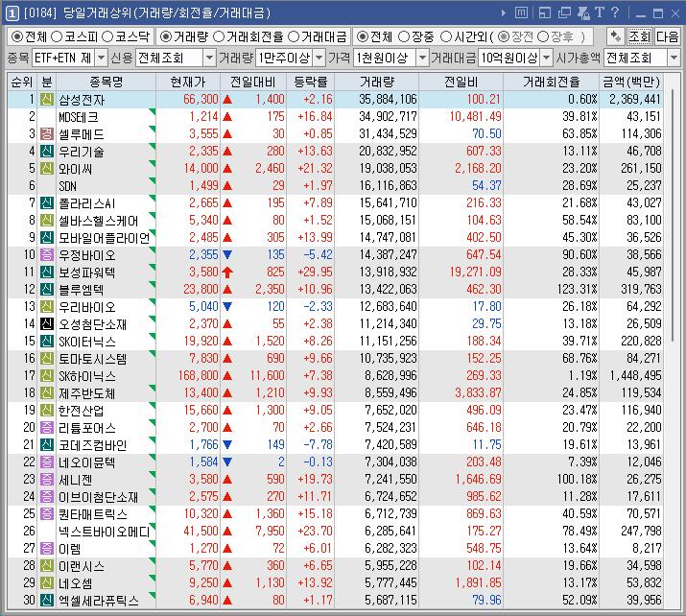
Task: Select stock name 넥스트바이오메디
Action: click(105, 532)
